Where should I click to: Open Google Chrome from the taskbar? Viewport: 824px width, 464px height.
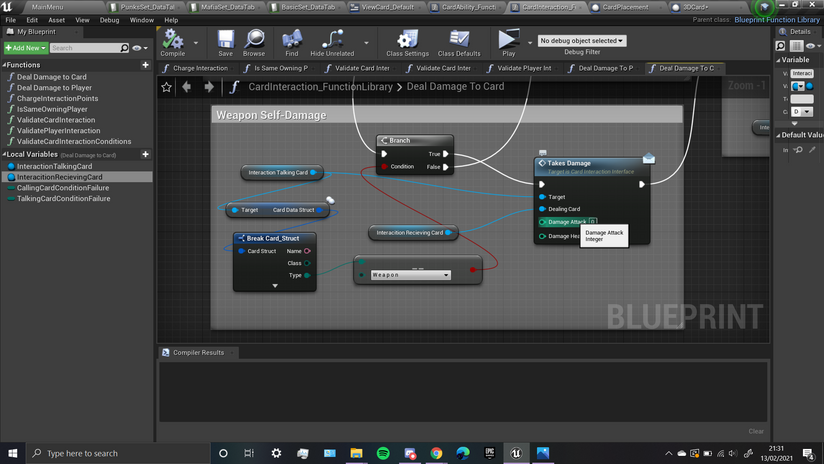point(436,453)
